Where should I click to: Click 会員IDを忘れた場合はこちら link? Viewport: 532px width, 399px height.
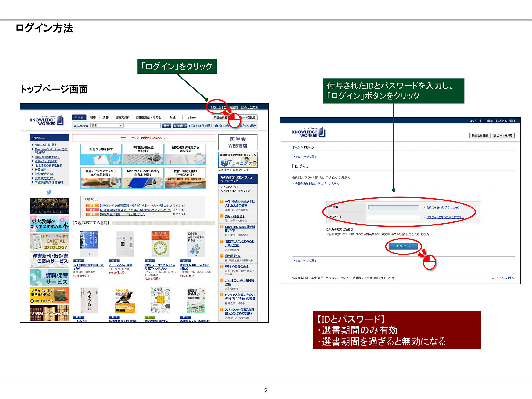tap(442, 207)
